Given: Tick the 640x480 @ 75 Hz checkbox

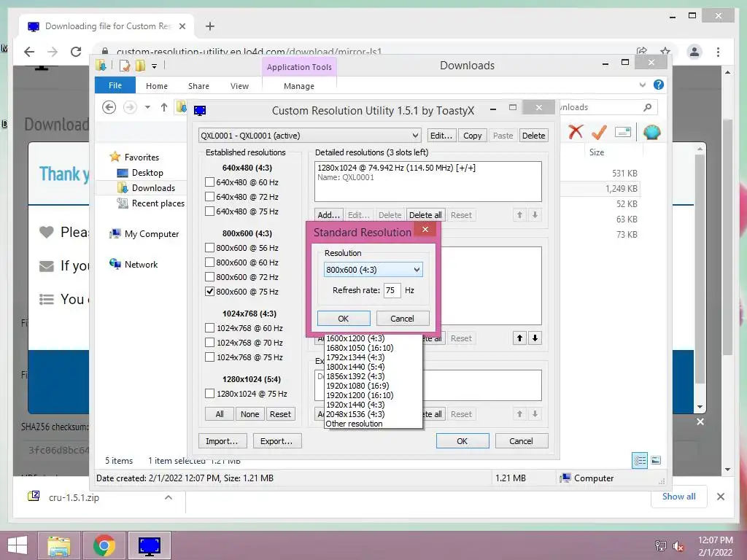Looking at the screenshot, I should coord(209,211).
